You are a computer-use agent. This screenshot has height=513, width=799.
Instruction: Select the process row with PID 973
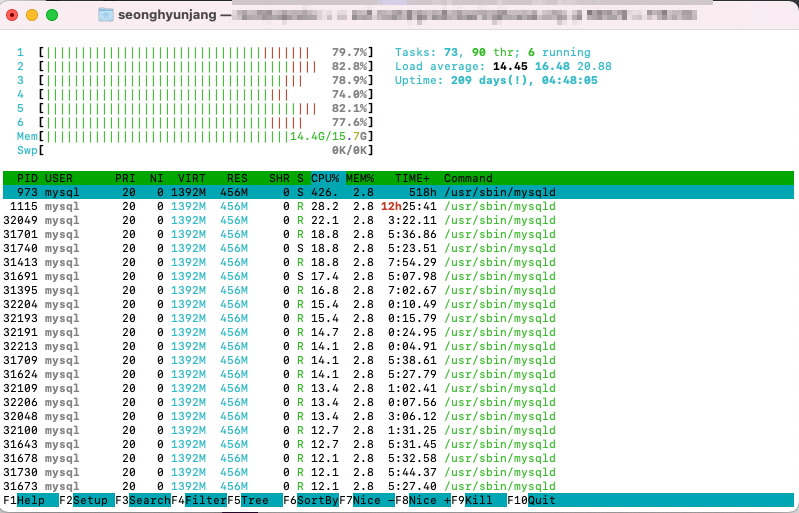click(x=398, y=192)
